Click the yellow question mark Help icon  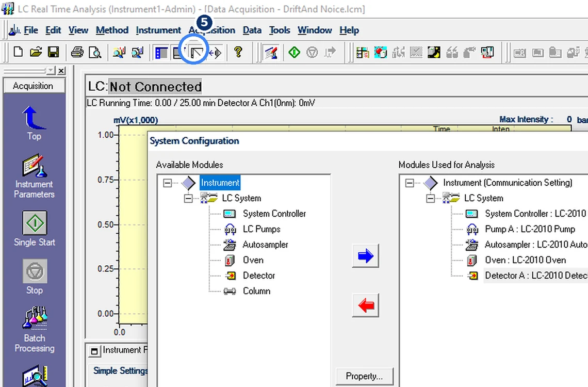[238, 52]
